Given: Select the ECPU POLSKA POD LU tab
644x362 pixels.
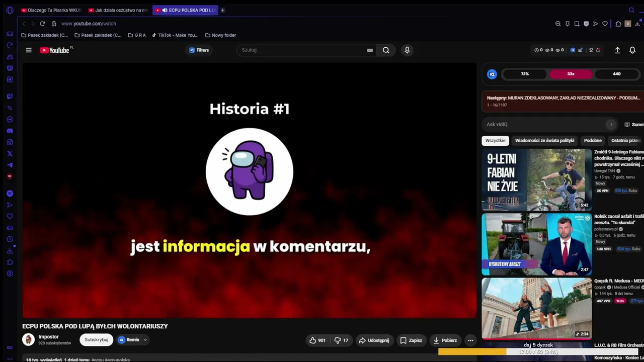Looking at the screenshot, I should tap(185, 10).
